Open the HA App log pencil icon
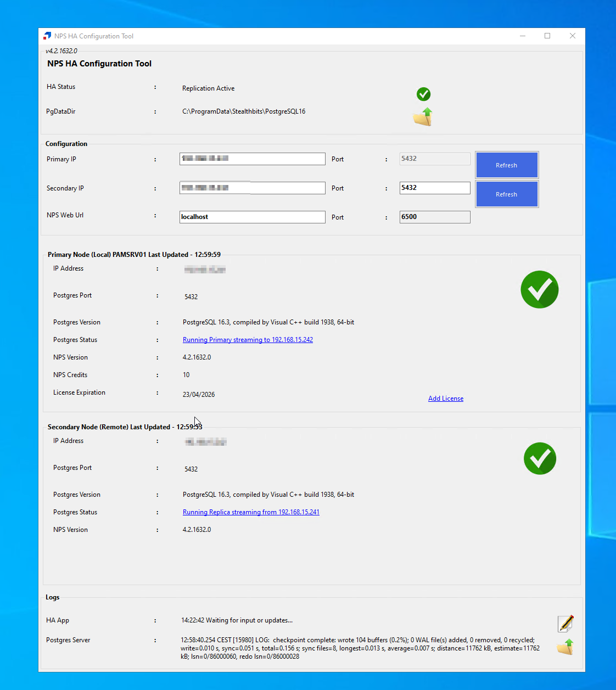Viewport: 616px width, 690px height. pos(565,624)
